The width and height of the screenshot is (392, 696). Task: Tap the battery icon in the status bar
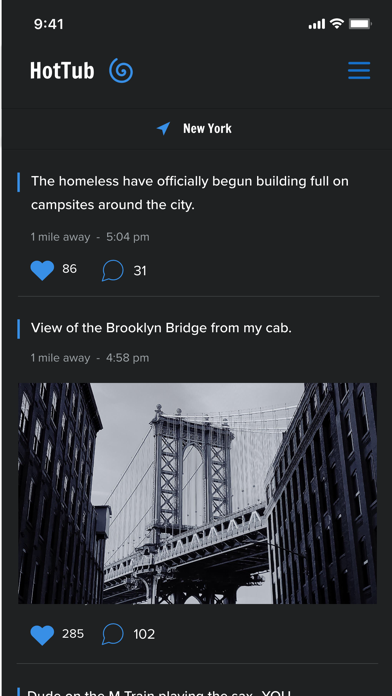(x=360, y=24)
